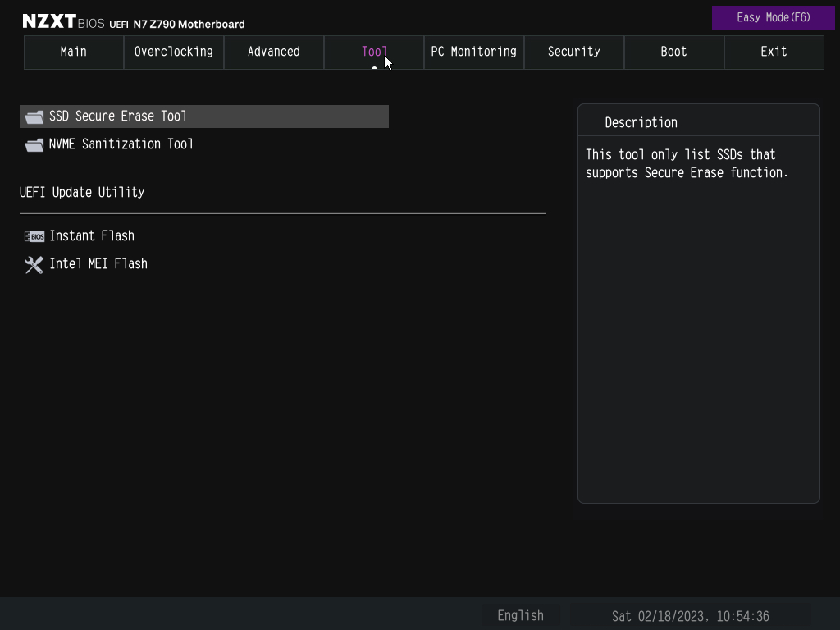Select the Advanced tab
This screenshot has width=840, height=630.
[x=273, y=52]
